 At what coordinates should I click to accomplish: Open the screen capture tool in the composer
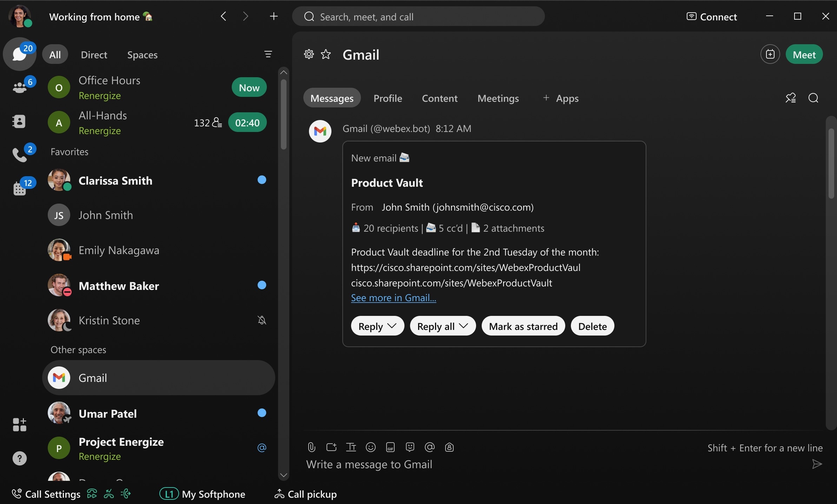point(331,447)
